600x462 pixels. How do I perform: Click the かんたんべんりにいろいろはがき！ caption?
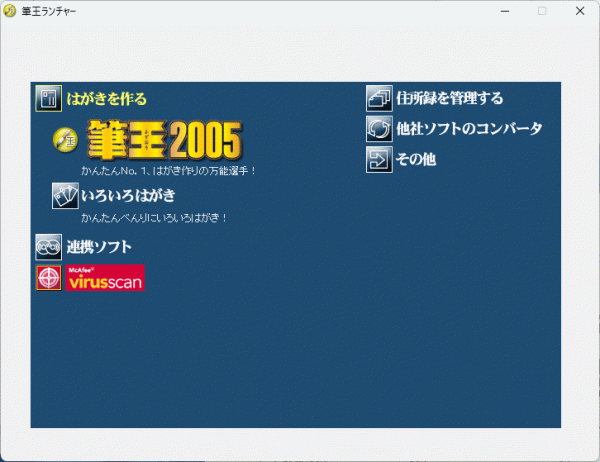(x=154, y=218)
